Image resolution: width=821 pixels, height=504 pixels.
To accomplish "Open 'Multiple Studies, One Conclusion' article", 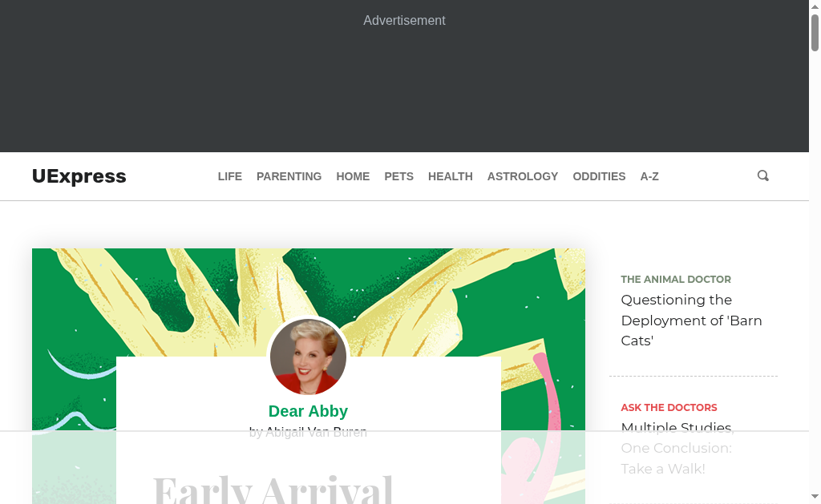I will [x=677, y=448].
